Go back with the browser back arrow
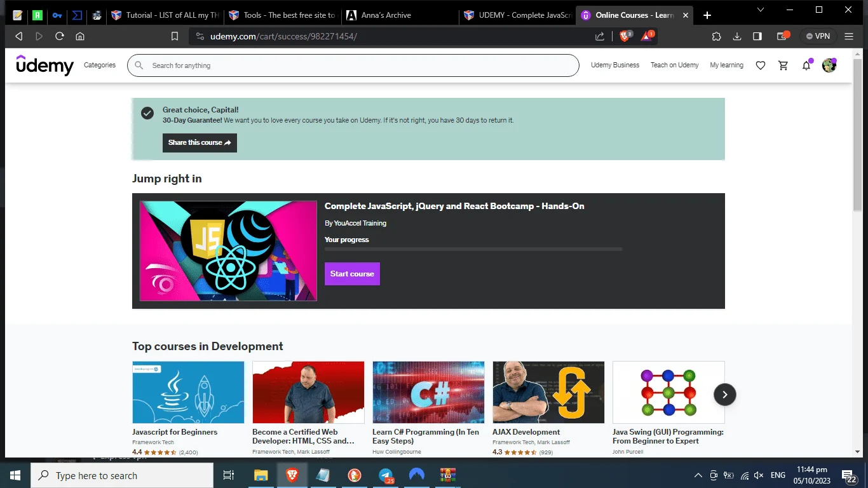868x488 pixels. click(18, 36)
